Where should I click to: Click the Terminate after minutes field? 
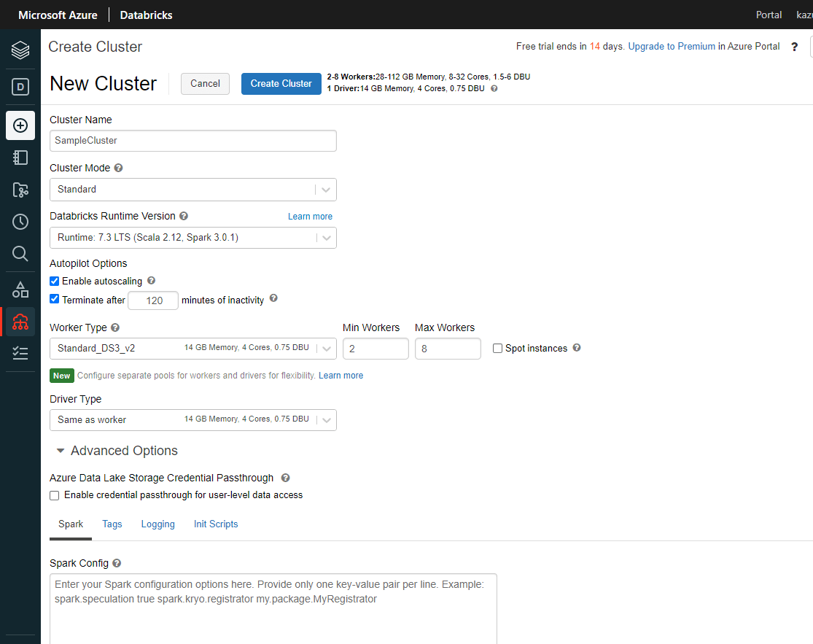[x=153, y=300]
